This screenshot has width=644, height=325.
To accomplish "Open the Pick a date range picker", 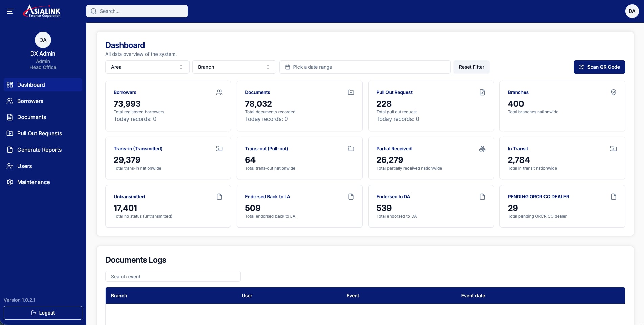I will point(365,67).
